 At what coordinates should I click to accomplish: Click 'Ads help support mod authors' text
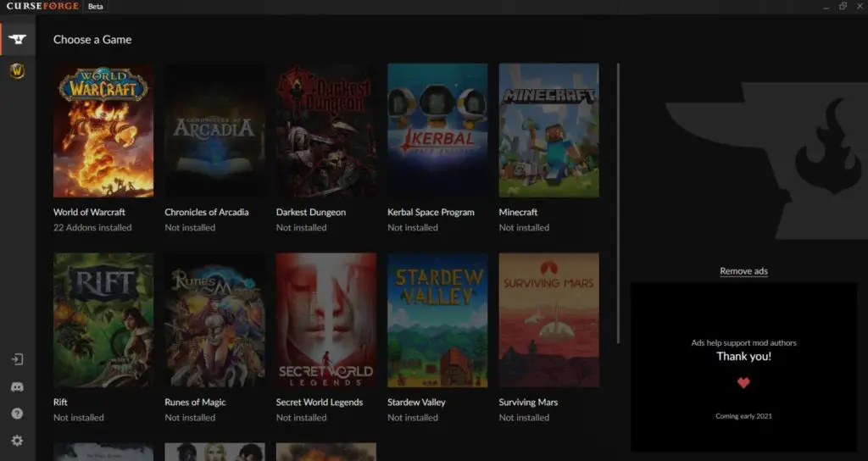coord(743,342)
